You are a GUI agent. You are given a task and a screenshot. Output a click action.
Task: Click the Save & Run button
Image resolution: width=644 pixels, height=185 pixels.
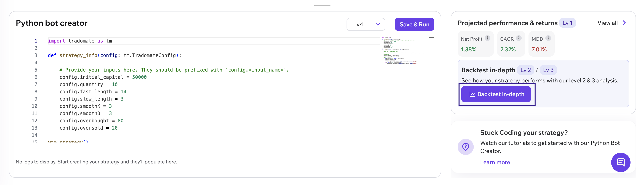pyautogui.click(x=414, y=24)
